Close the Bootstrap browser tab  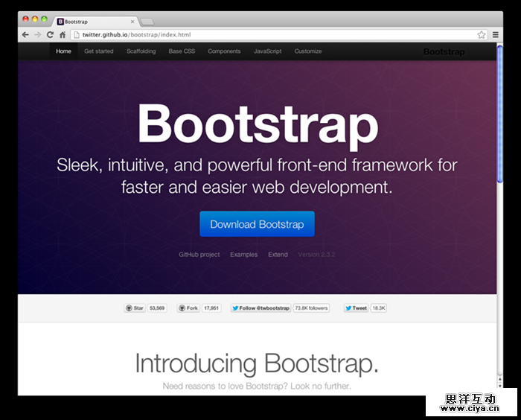point(133,22)
